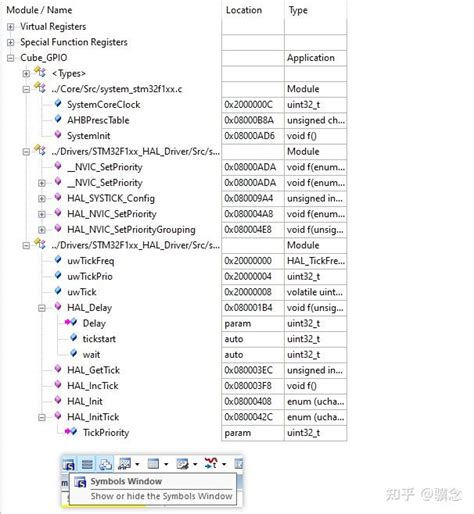
Task: Expand the Virtual Registers node
Action: (x=11, y=27)
